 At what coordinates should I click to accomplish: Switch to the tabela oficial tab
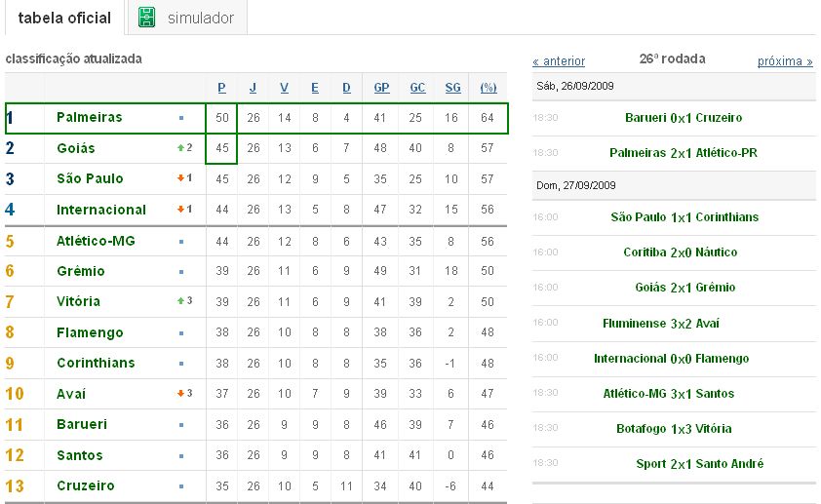(64, 18)
